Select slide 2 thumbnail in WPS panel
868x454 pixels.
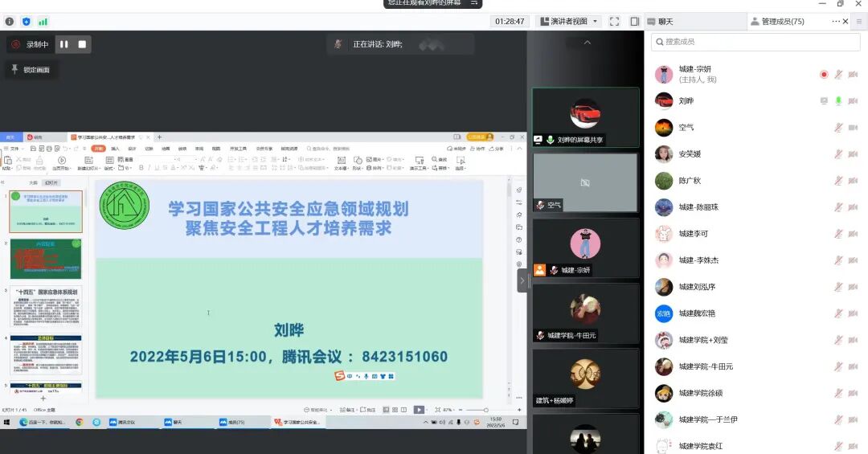click(45, 259)
